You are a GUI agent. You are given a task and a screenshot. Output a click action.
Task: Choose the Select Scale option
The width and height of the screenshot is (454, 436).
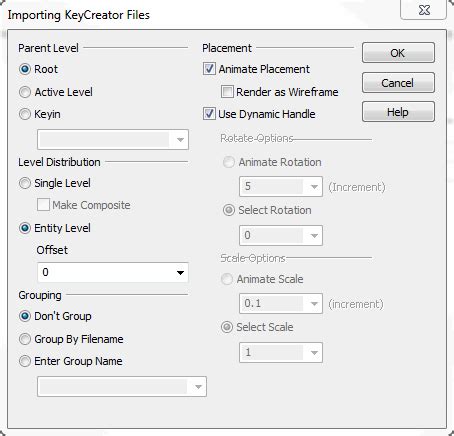tap(227, 327)
